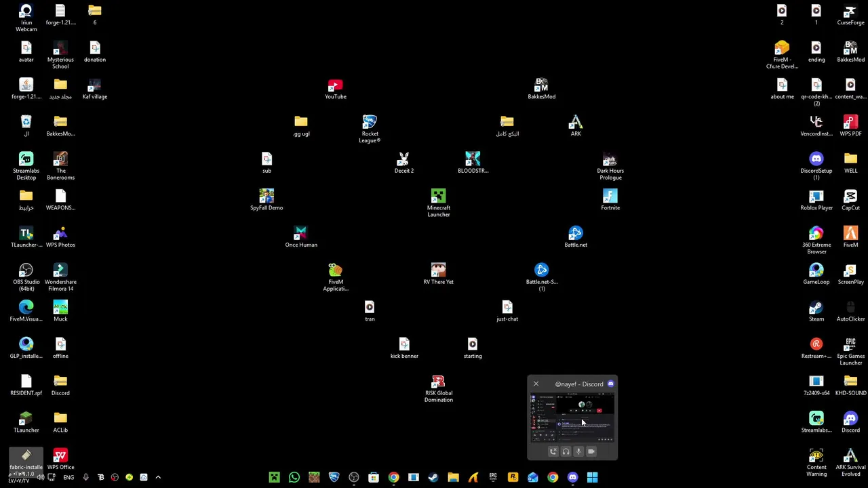Toggle deafen headphones in Discord preview
This screenshot has height=488, width=868.
click(x=566, y=451)
